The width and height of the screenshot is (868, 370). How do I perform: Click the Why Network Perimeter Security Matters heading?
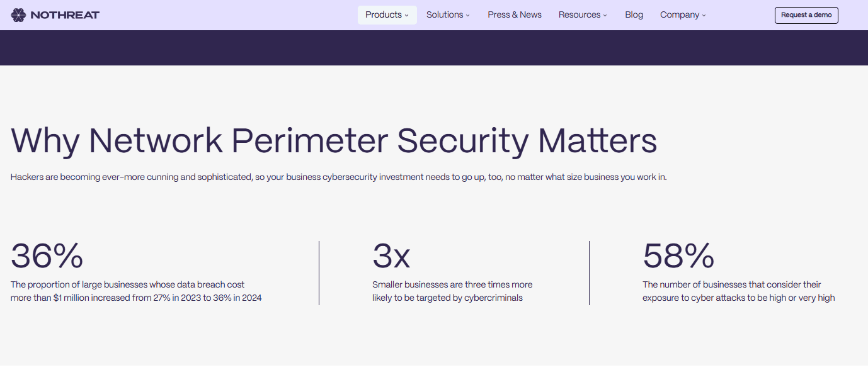click(x=334, y=140)
